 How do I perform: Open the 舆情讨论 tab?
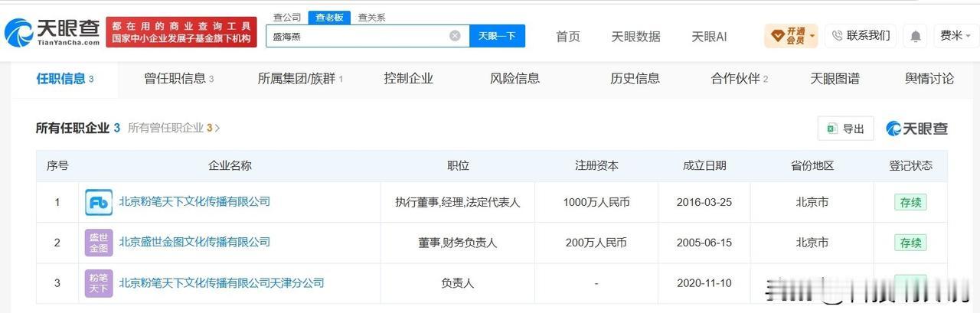[x=929, y=79]
